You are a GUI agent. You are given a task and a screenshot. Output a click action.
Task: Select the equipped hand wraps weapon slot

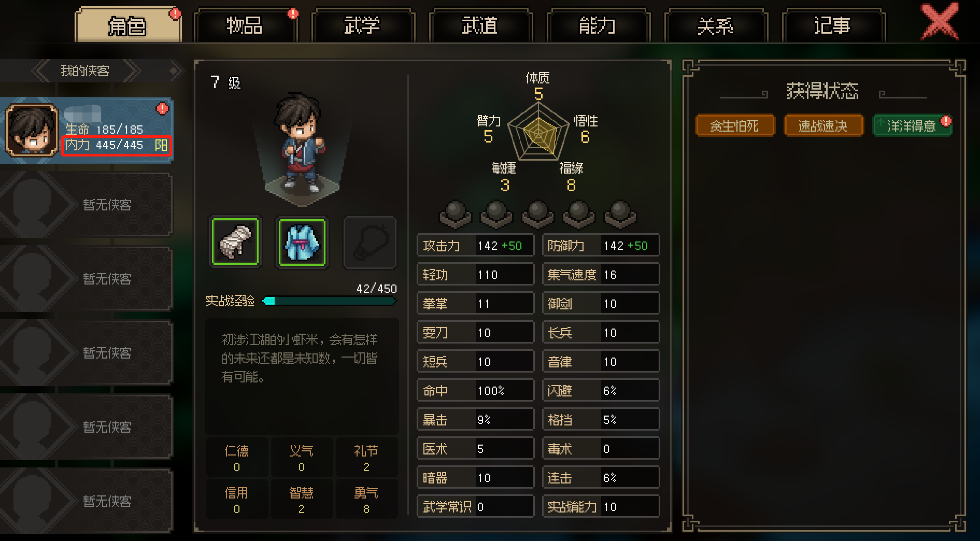[x=235, y=242]
